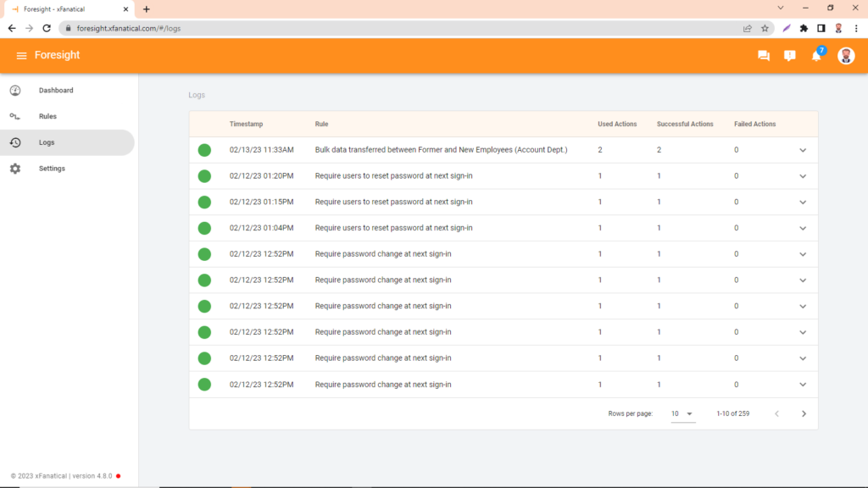Viewport: 868px width, 488px height.
Task: Open the user profile avatar
Action: coord(845,55)
